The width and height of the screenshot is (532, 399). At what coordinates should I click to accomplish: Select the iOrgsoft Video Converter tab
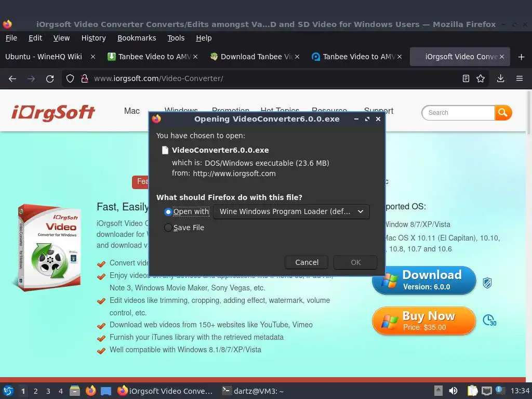click(x=460, y=57)
